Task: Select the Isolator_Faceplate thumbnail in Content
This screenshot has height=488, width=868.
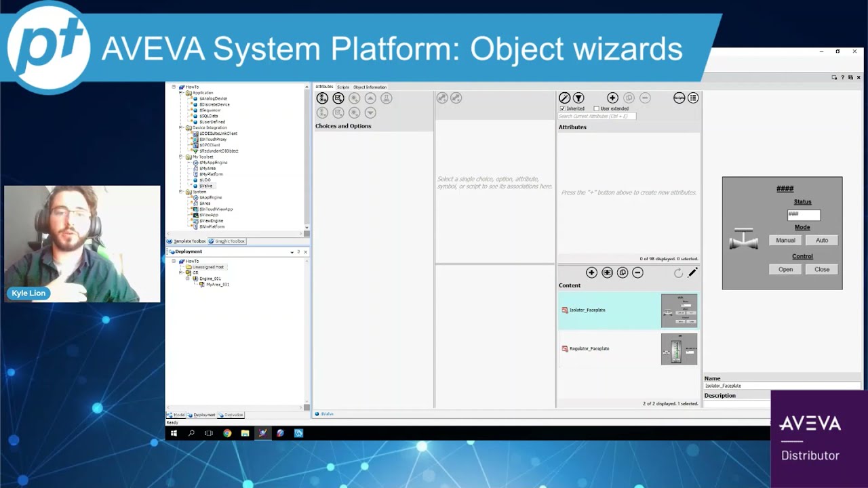Action: 679,310
